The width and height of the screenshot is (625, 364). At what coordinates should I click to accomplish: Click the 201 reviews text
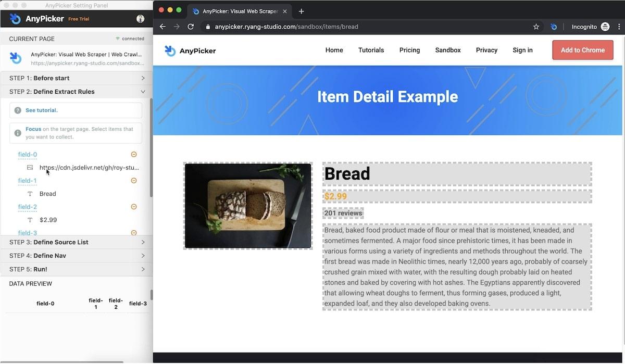343,213
